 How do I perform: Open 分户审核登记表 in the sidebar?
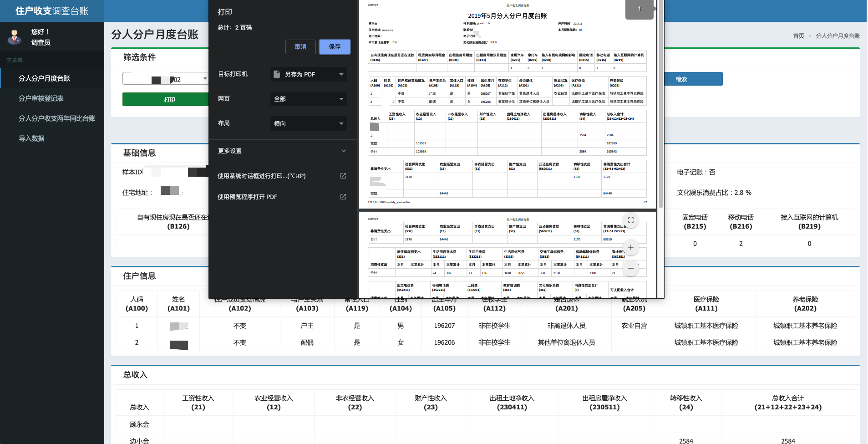(41, 98)
